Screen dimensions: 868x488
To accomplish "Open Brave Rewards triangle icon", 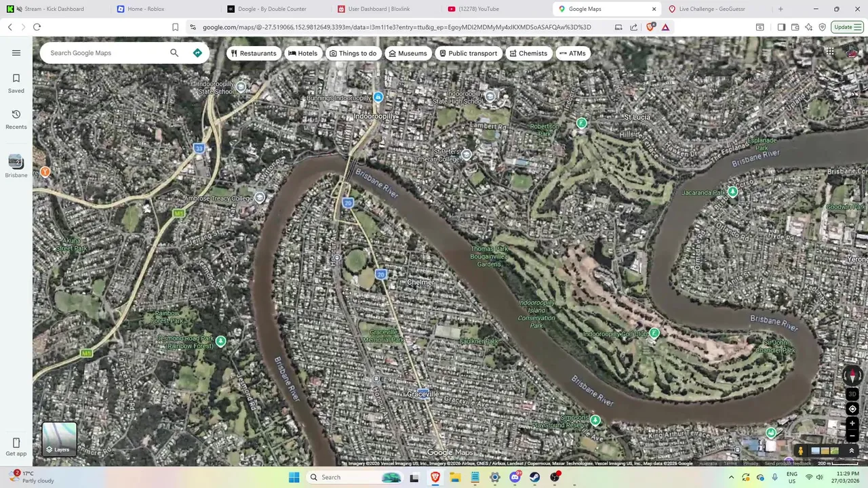I will tap(665, 27).
